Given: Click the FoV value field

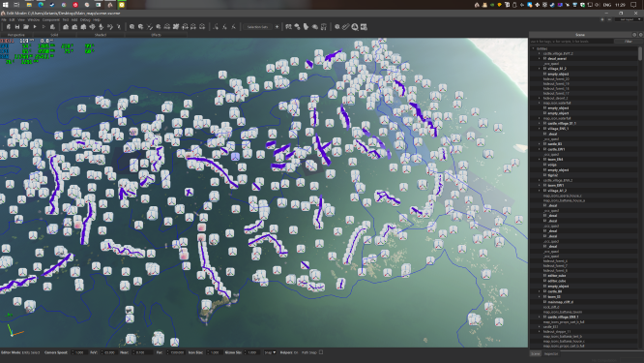Looking at the screenshot, I should coord(109,352).
